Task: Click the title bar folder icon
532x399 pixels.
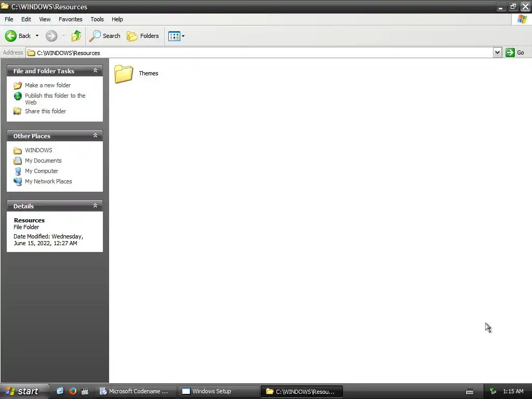Action: [x=5, y=6]
